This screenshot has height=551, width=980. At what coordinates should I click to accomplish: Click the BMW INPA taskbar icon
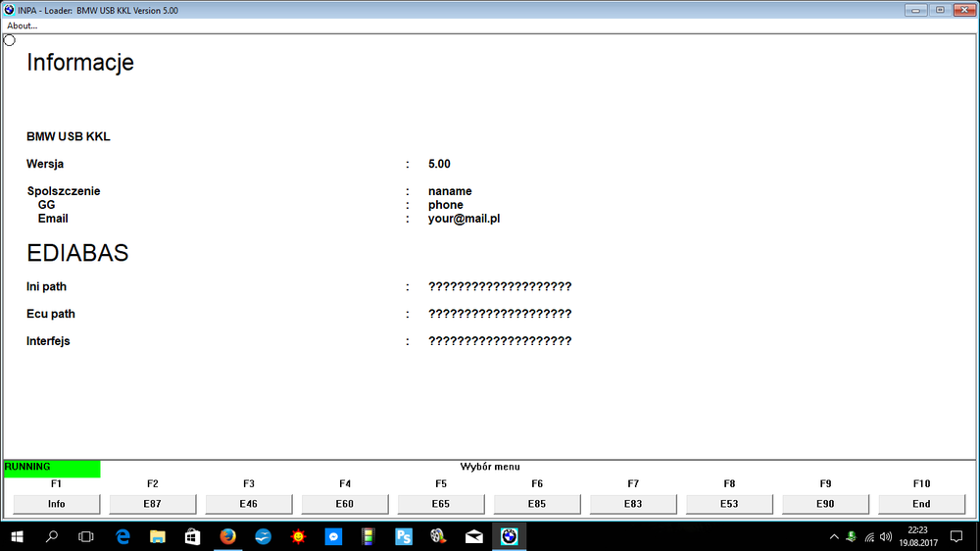[x=509, y=536]
